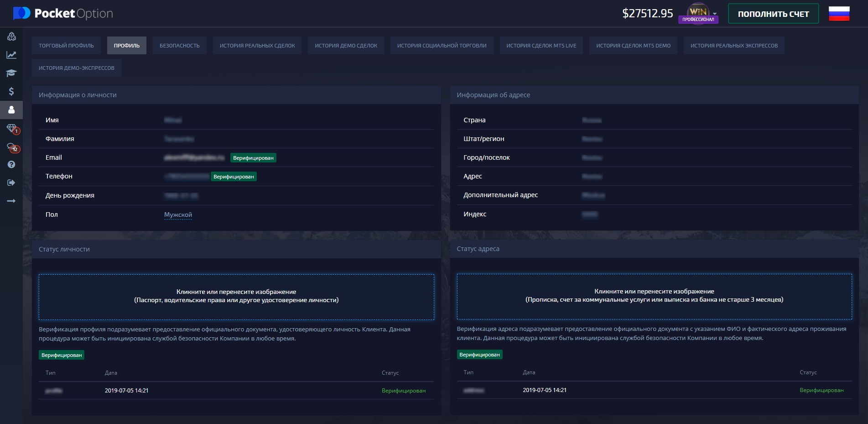Screen dimensions: 868x424
Task: Click the diamond icon with badge 1
Action: [12, 129]
